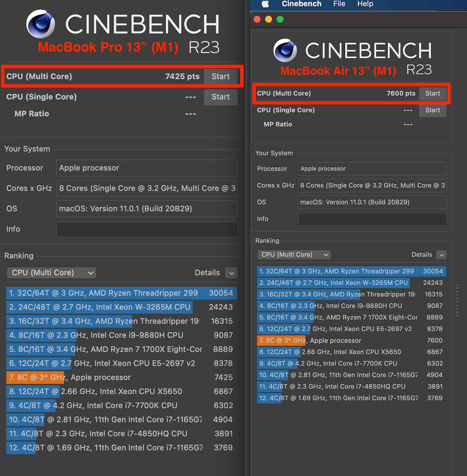Screen dimensions: 467x476
Task: Click the yellow minimize button of Cinebench window
Action: (269, 19)
